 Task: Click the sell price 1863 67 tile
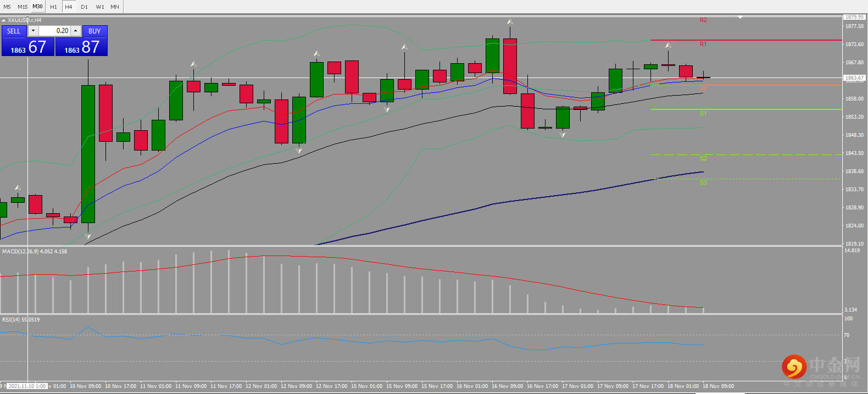[28, 47]
